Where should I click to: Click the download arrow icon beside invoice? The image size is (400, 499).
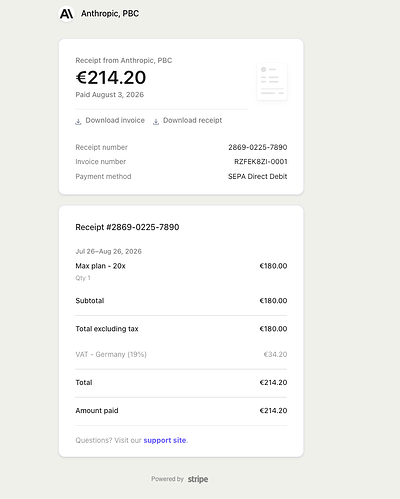coord(78,121)
